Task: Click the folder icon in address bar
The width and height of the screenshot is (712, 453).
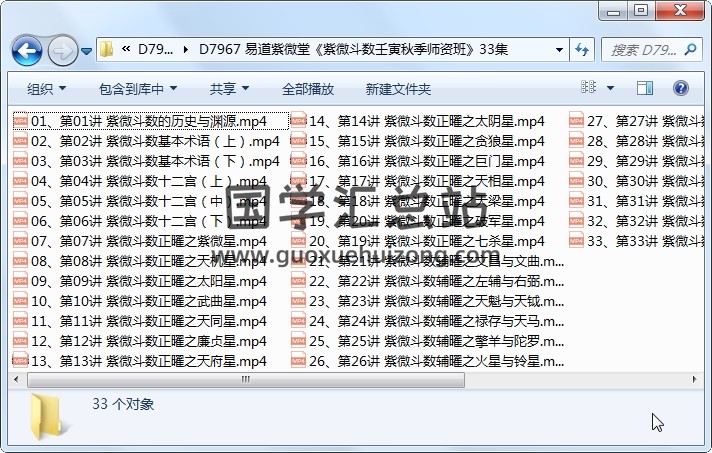Action: 106,49
